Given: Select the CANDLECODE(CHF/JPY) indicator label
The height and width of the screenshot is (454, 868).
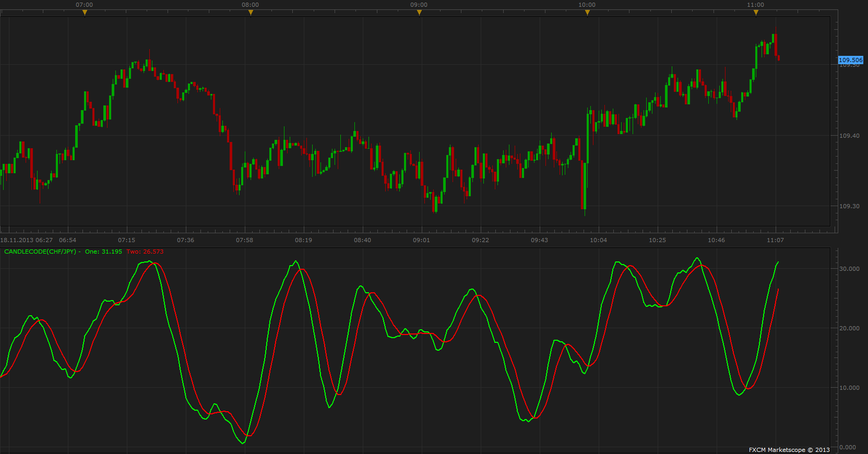Looking at the screenshot, I should click(40, 252).
